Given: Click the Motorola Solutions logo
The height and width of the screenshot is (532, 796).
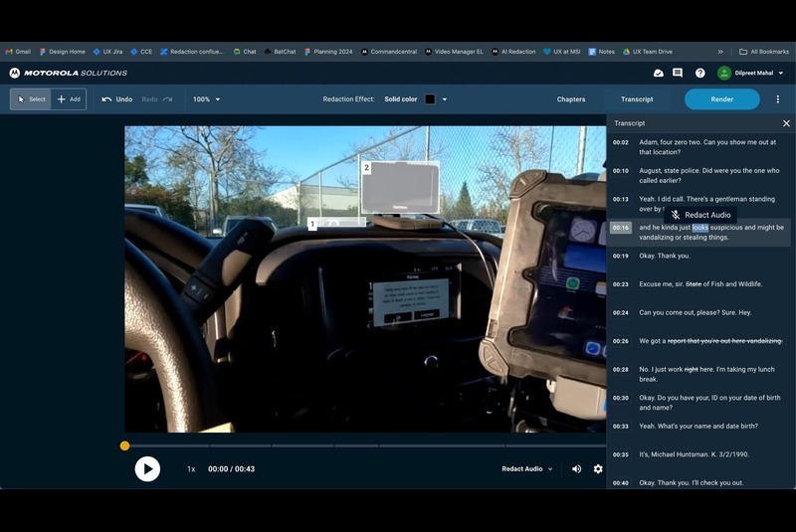Looking at the screenshot, I should tap(69, 73).
